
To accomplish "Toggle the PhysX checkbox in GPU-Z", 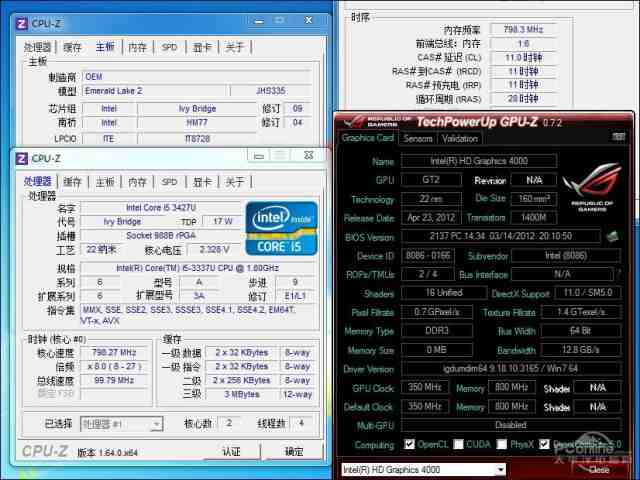I will [x=502, y=444].
